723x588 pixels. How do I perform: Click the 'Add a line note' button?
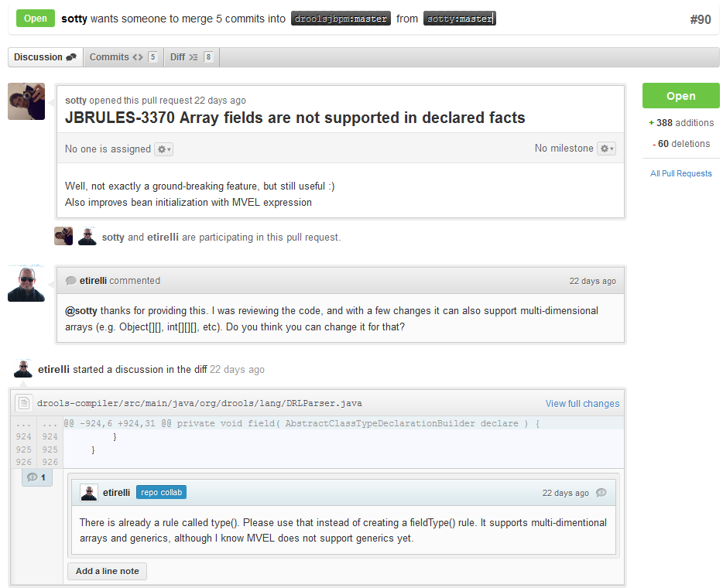[x=108, y=572]
